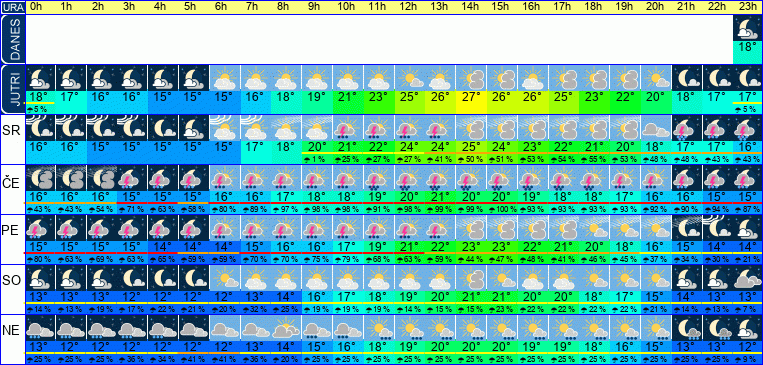
Task: Click the PE 21h windy moon icon
Action: pos(686,227)
